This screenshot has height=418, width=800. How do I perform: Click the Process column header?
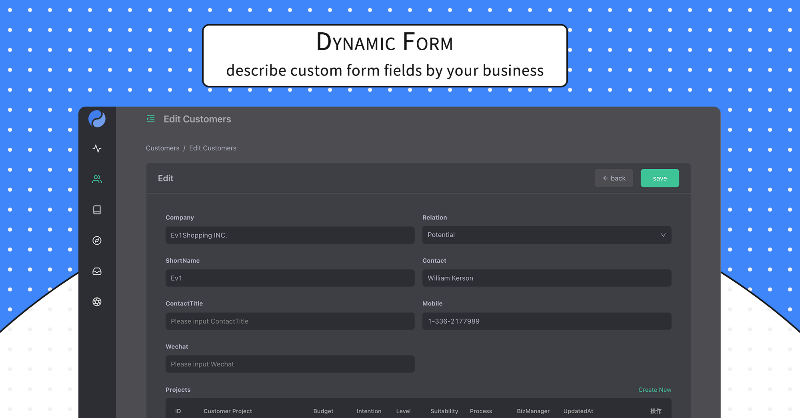tap(481, 411)
